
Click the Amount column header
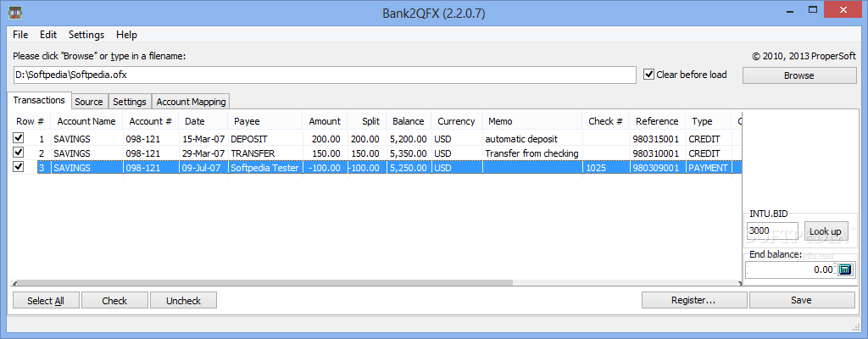tap(325, 121)
